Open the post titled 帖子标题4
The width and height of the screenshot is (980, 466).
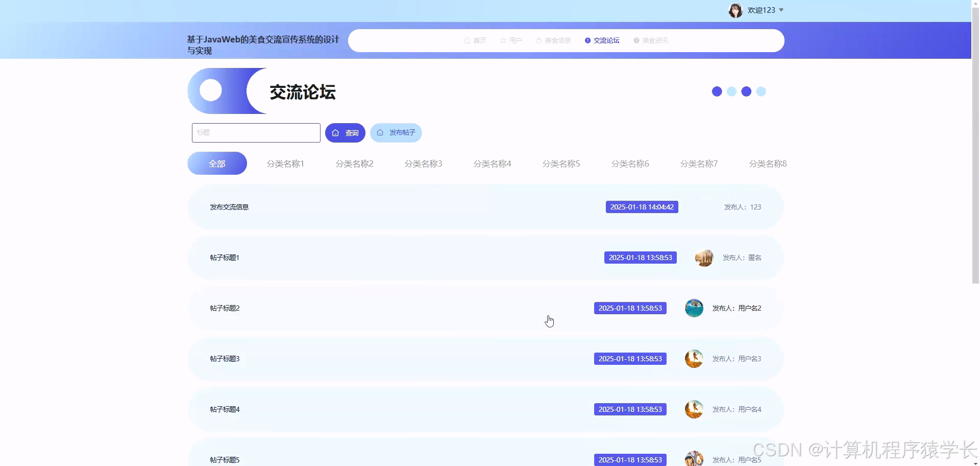coord(225,409)
